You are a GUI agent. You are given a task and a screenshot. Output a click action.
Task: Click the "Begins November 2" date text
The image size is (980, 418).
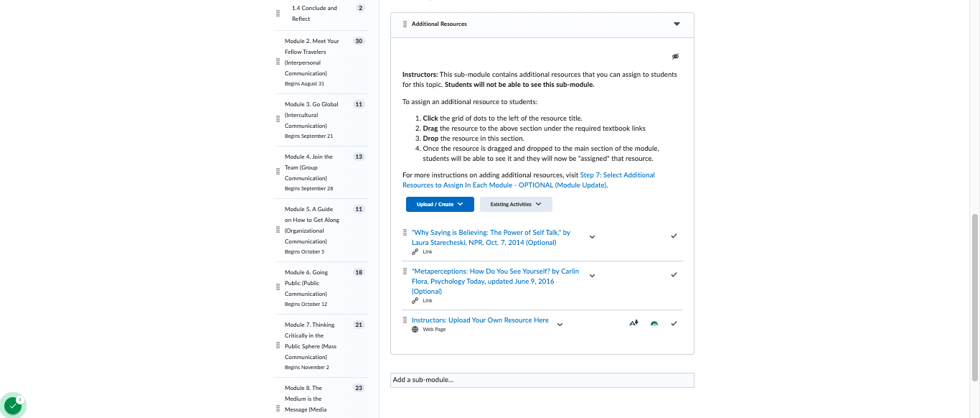(306, 367)
